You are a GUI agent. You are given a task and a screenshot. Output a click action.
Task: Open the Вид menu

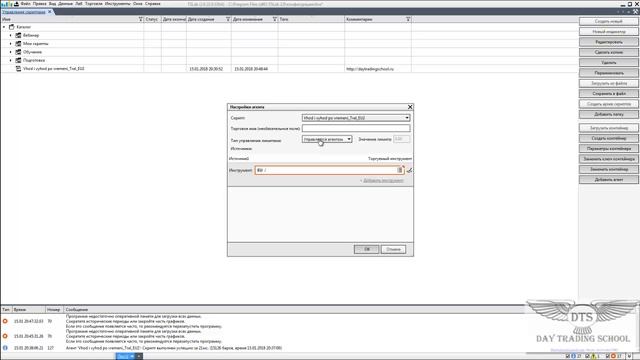coord(52,4)
